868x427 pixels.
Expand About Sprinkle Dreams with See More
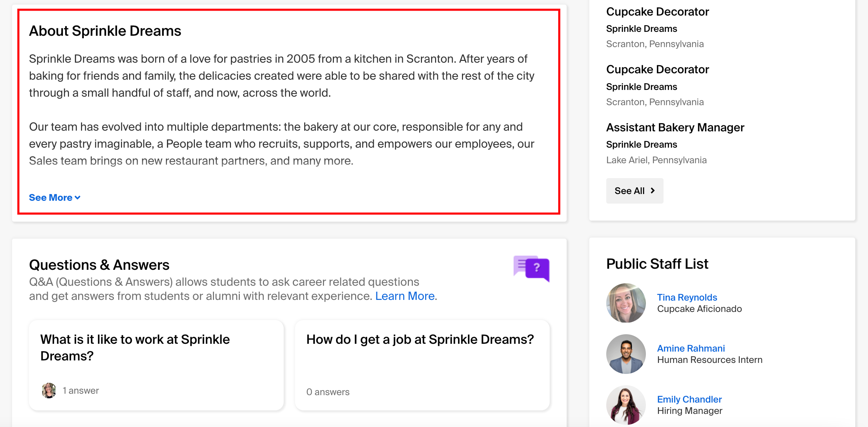[54, 198]
